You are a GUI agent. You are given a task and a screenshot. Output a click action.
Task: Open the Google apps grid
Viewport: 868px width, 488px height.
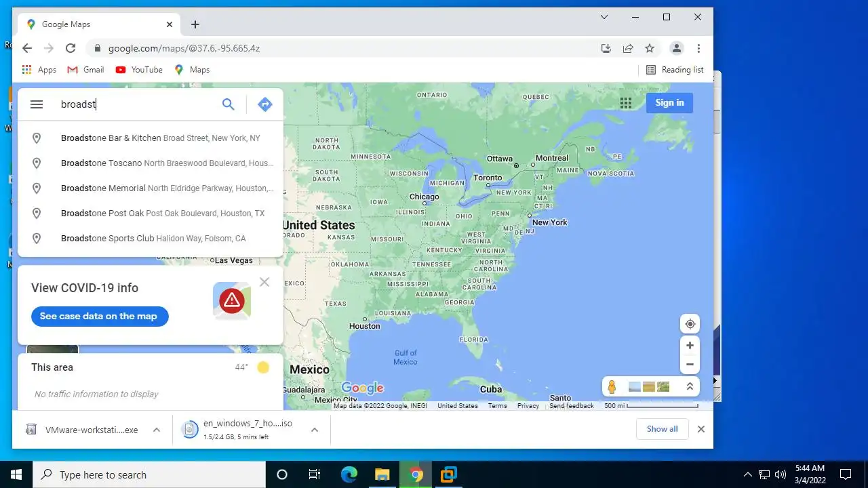point(626,103)
